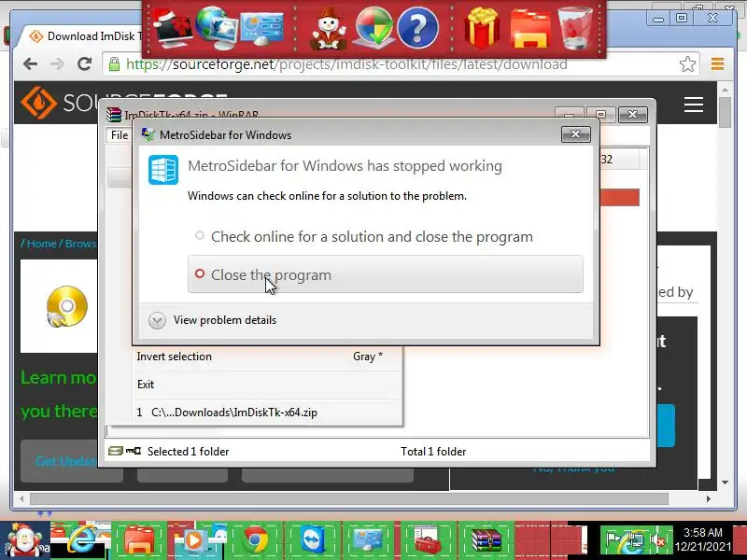Screen dimensions: 747x560
Task: Click the gift box icon in the top dock
Action: (x=482, y=28)
